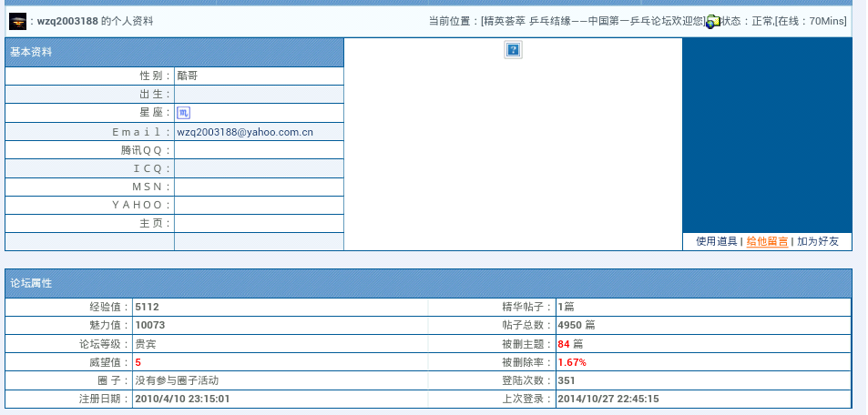Click the deletion rate 1.67%
Image resolution: width=868 pixels, height=415 pixels.
point(572,363)
